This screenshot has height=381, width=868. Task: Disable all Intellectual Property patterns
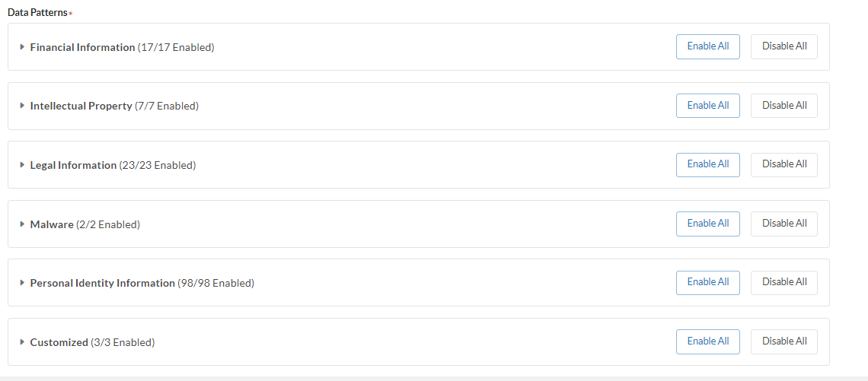784,106
